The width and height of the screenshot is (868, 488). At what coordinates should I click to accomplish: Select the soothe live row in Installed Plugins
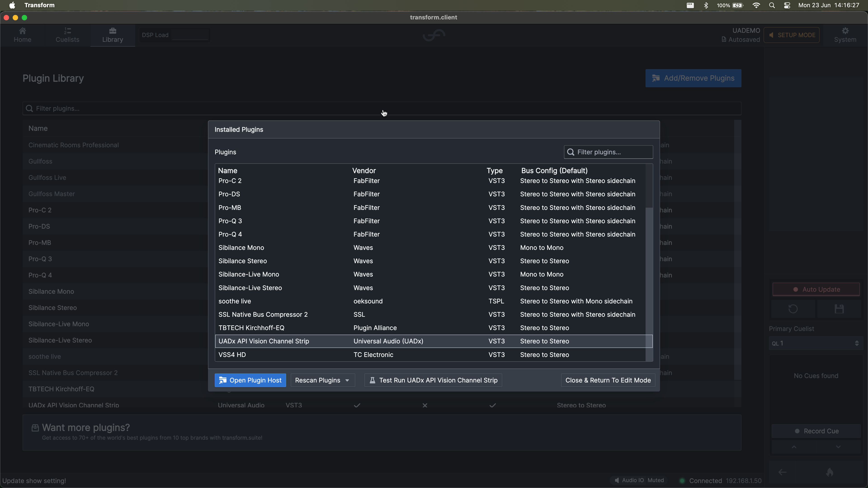(430, 301)
